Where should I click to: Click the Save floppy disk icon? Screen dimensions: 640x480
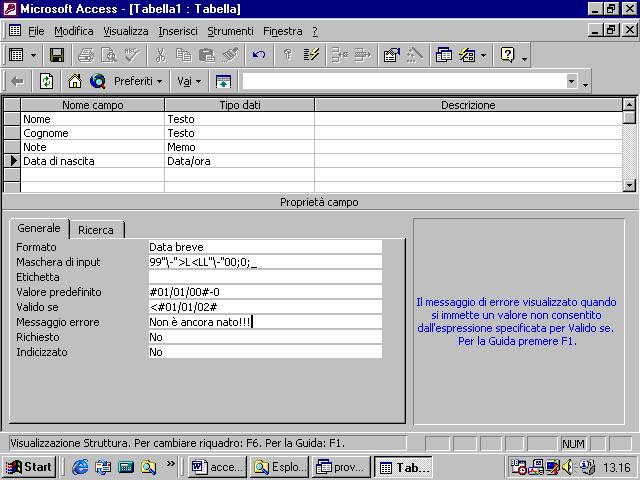point(57,55)
